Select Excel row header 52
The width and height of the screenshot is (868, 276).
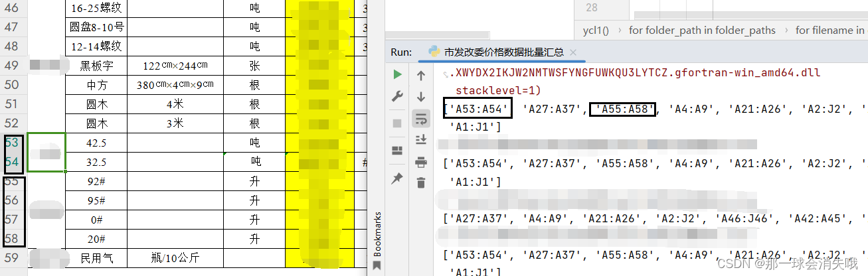pyautogui.click(x=13, y=123)
